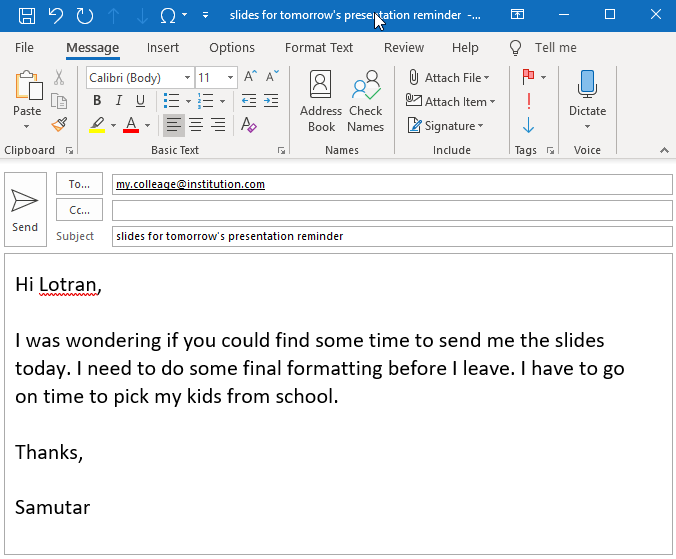Clear all formatting
The width and height of the screenshot is (676, 559).
tap(249, 125)
